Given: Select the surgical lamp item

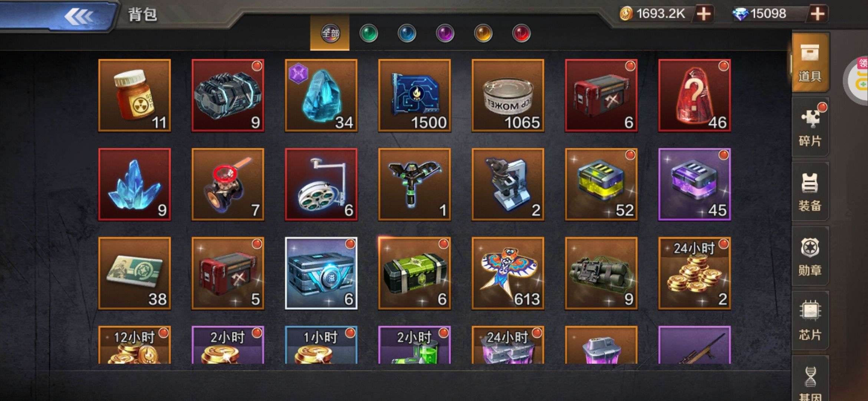Looking at the screenshot, I should [321, 185].
